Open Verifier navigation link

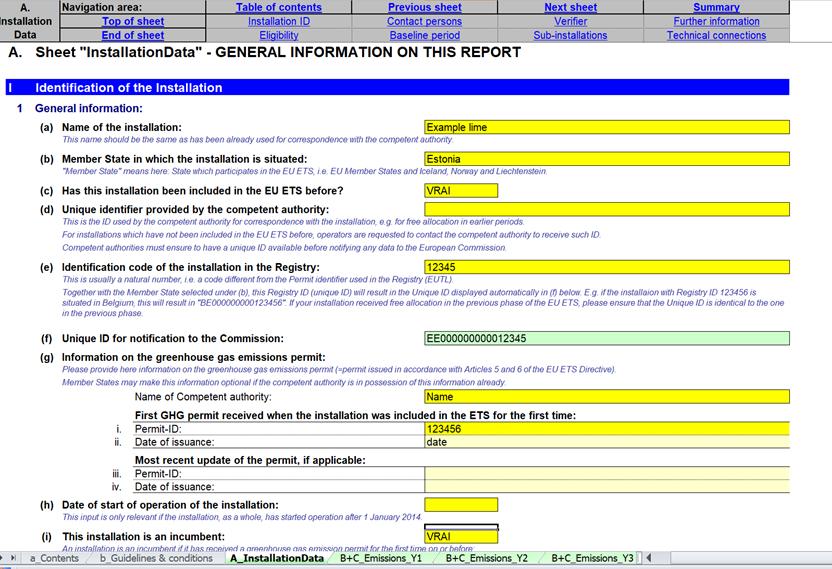[570, 21]
